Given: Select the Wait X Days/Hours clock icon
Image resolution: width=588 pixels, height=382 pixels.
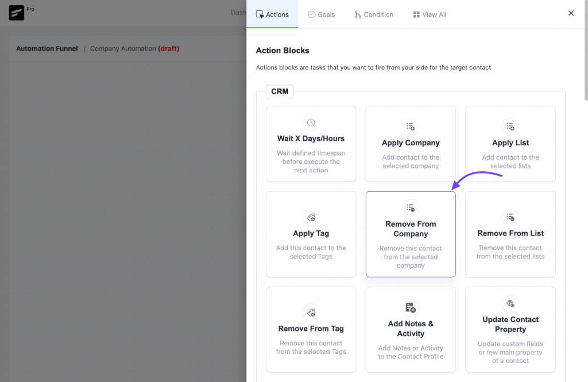Looking at the screenshot, I should (311, 122).
